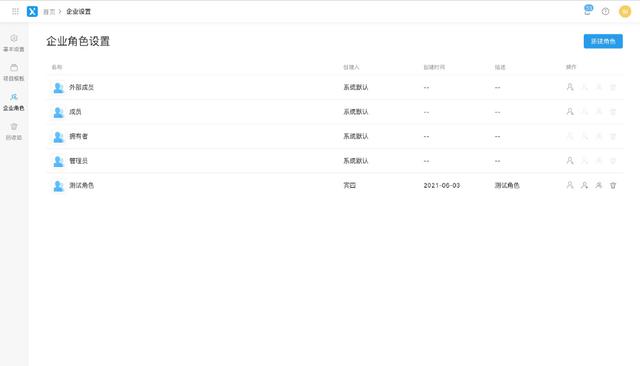Click the blue 新建角色 button

pos(603,41)
